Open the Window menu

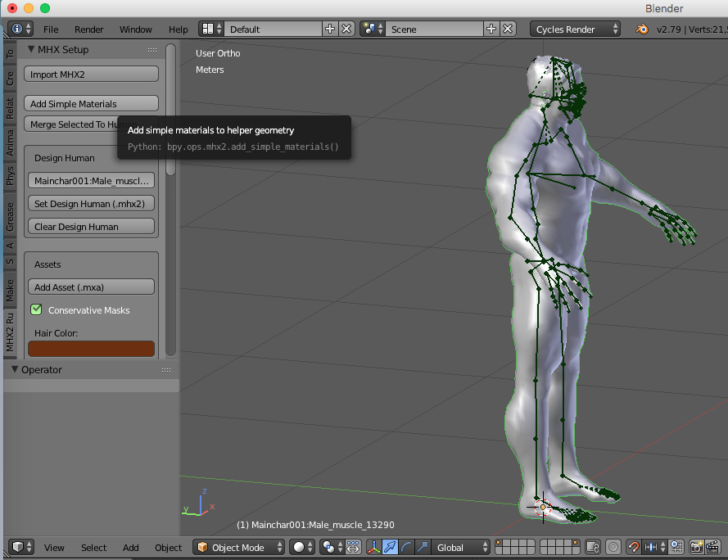tap(136, 29)
